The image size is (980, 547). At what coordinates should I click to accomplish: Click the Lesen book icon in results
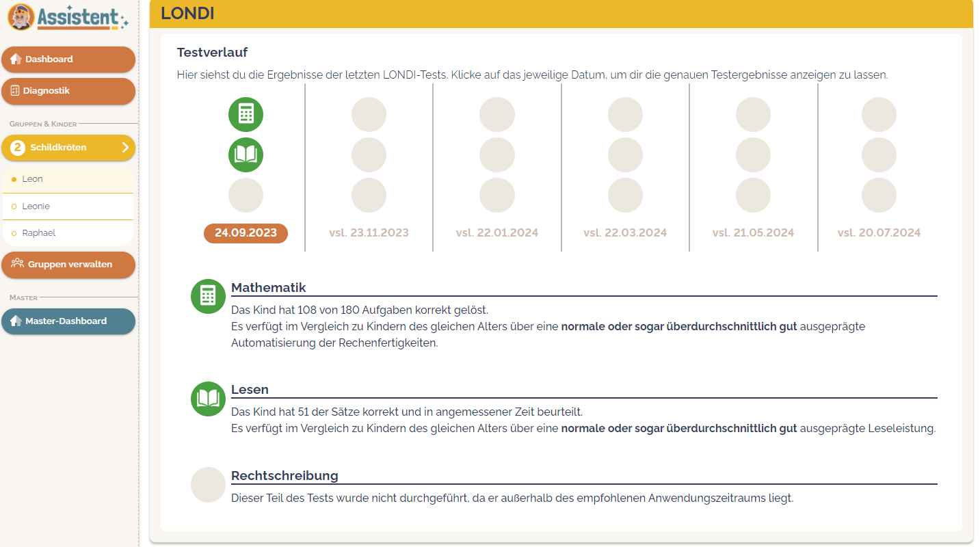[x=208, y=399]
